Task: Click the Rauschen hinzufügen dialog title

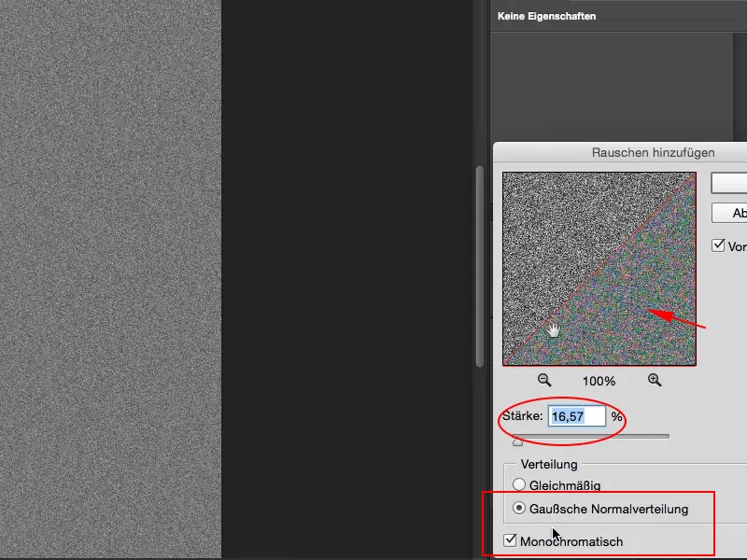Action: point(653,152)
